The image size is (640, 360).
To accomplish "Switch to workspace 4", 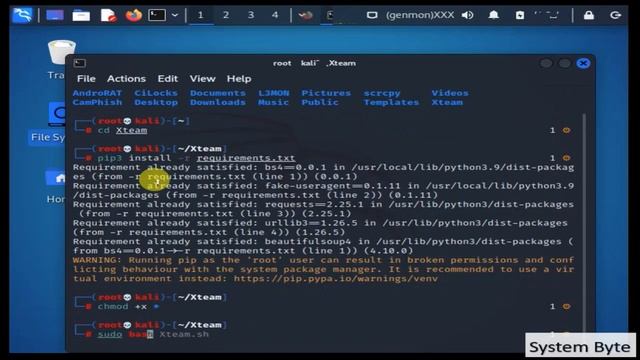I will pos(275,16).
